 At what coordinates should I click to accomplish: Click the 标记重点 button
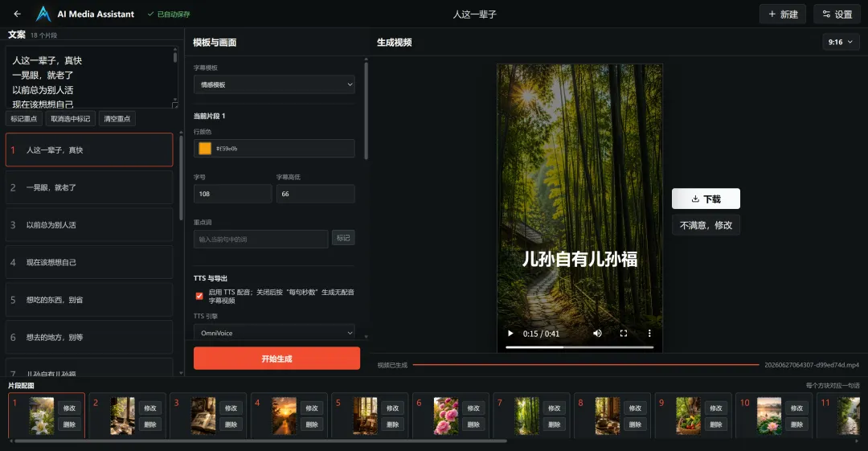point(24,118)
